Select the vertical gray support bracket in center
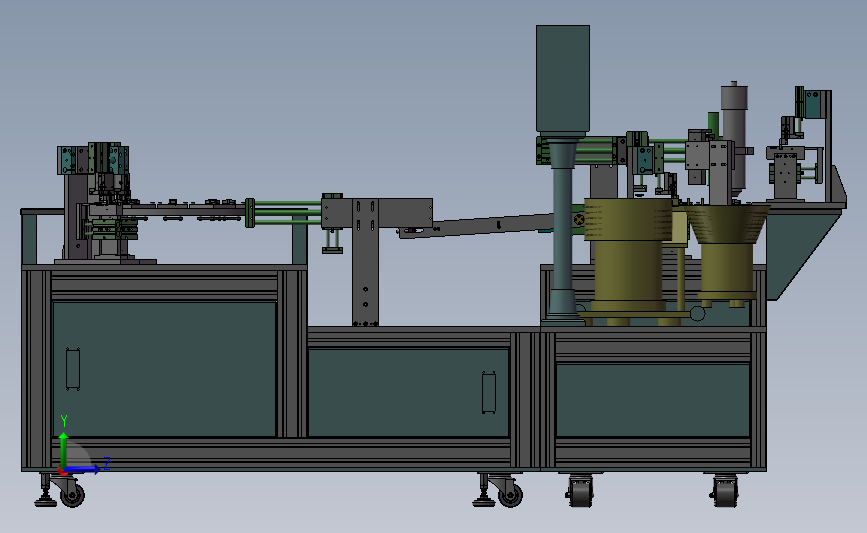The image size is (867, 533). coord(365,263)
